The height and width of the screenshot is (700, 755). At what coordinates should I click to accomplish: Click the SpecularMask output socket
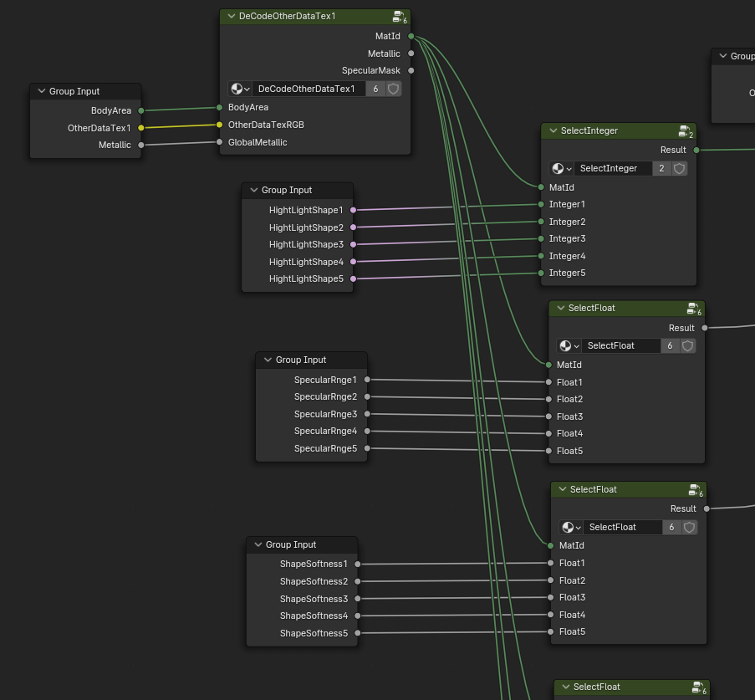[411, 71]
